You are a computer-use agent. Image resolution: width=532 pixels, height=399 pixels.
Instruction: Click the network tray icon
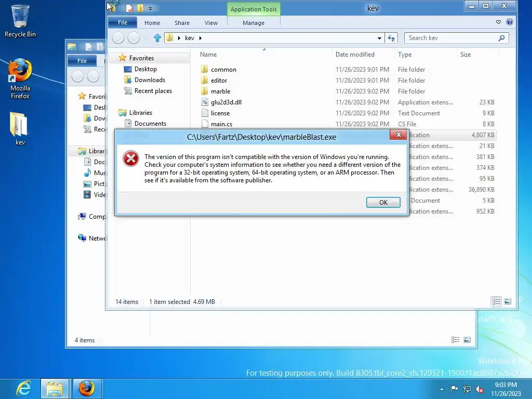[467, 389]
